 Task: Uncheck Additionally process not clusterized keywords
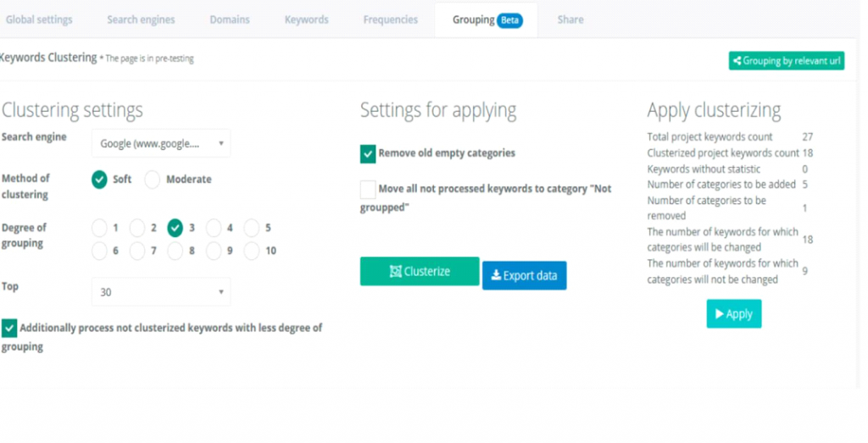click(x=9, y=328)
